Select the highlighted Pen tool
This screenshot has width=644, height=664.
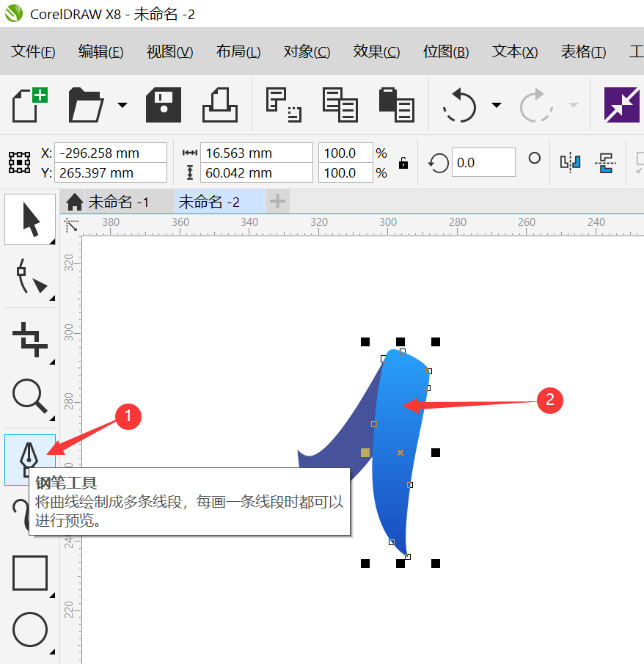pos(29,459)
